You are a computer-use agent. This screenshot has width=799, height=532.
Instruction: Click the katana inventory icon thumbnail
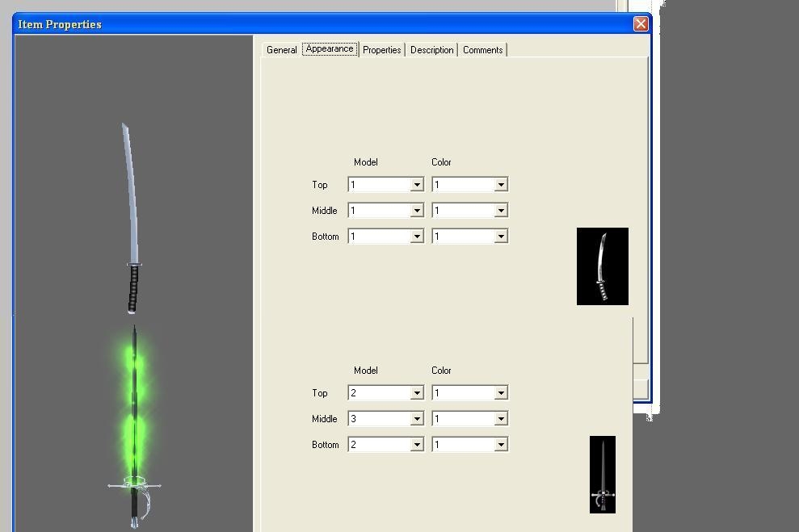click(602, 266)
